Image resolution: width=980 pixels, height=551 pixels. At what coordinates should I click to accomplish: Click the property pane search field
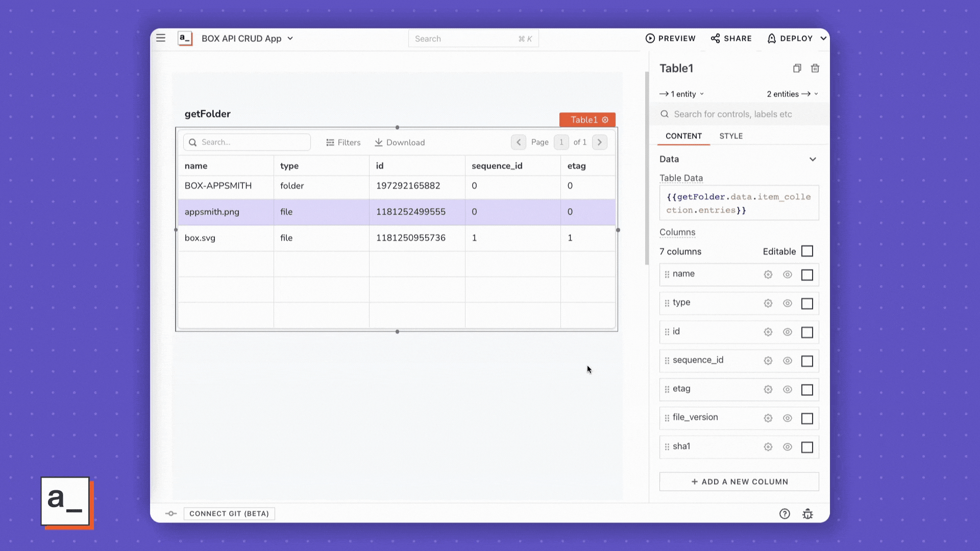point(739,114)
